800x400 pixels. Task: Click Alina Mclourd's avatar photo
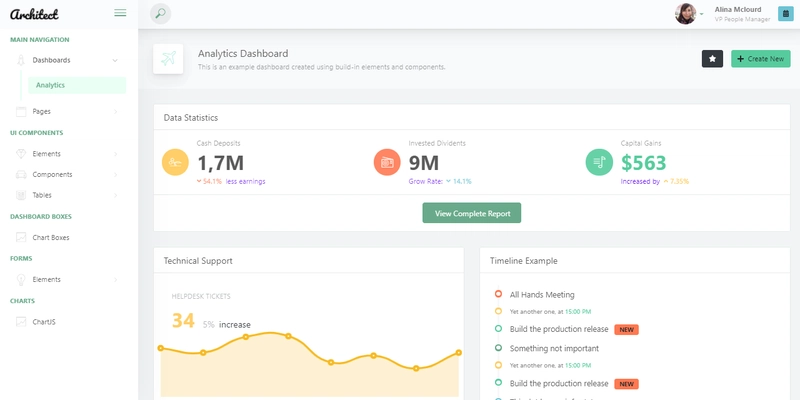coord(685,14)
